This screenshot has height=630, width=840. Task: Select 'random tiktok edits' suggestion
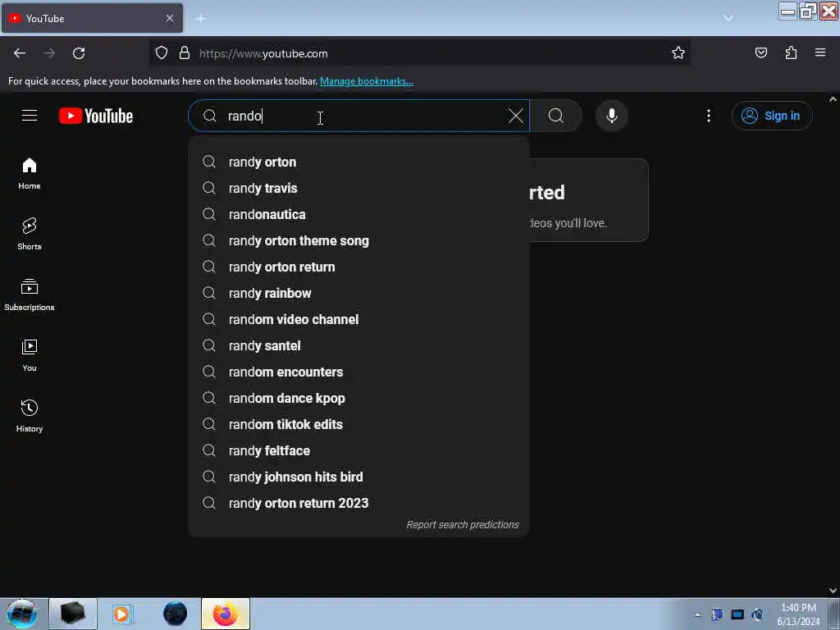pyautogui.click(x=359, y=424)
